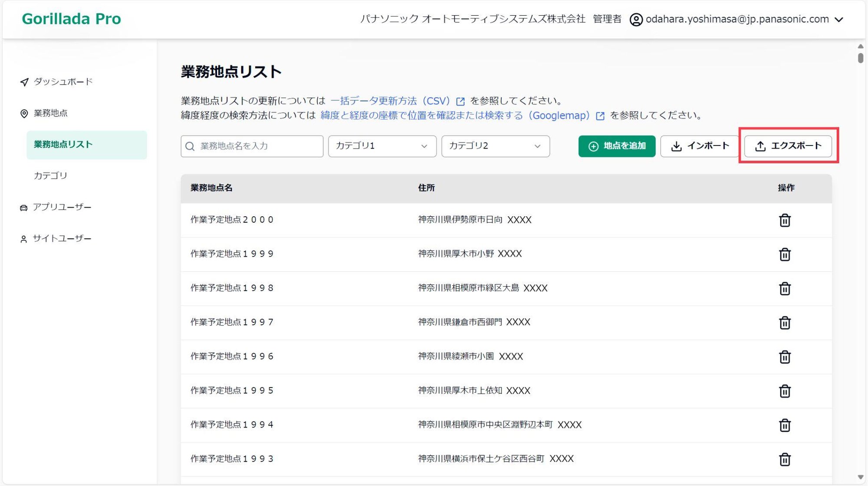Click address 神奈川県横浜市保土ケ谷区西谷町 XXXX
Screen dimensions: 868x486
[x=496, y=459]
